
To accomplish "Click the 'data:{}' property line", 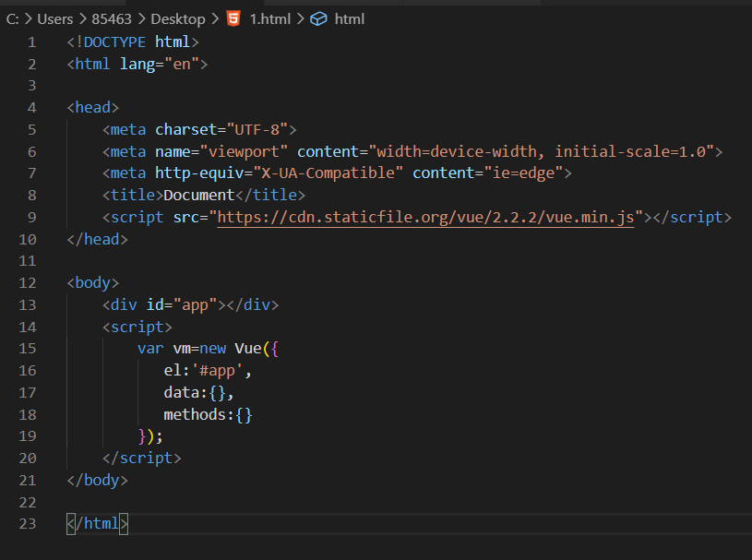I will pos(198,393).
